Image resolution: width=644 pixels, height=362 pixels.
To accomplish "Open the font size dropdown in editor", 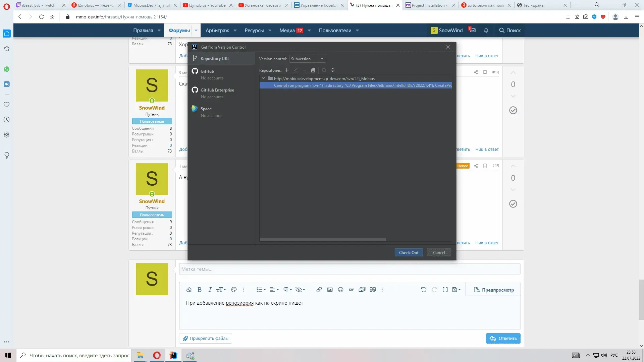I will coord(221,290).
